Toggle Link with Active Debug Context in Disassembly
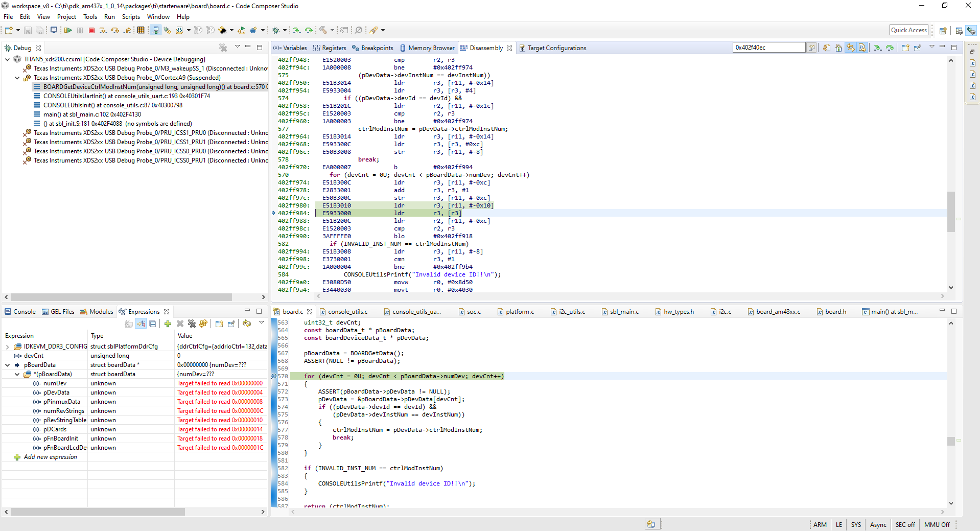The image size is (980, 531). point(850,48)
